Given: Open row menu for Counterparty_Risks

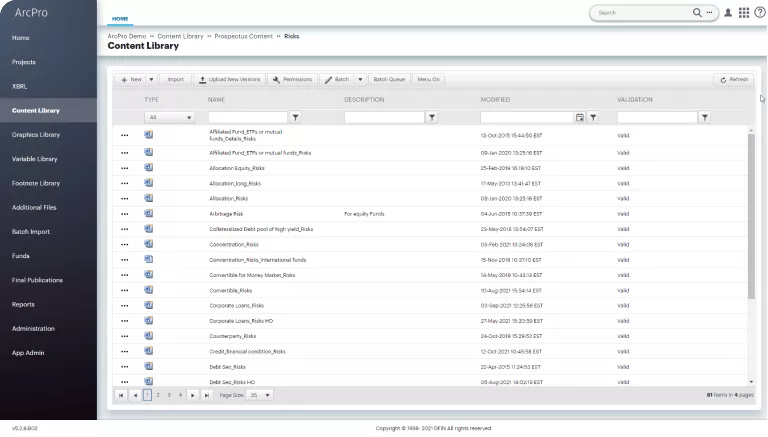Looking at the screenshot, I should click(x=124, y=337).
